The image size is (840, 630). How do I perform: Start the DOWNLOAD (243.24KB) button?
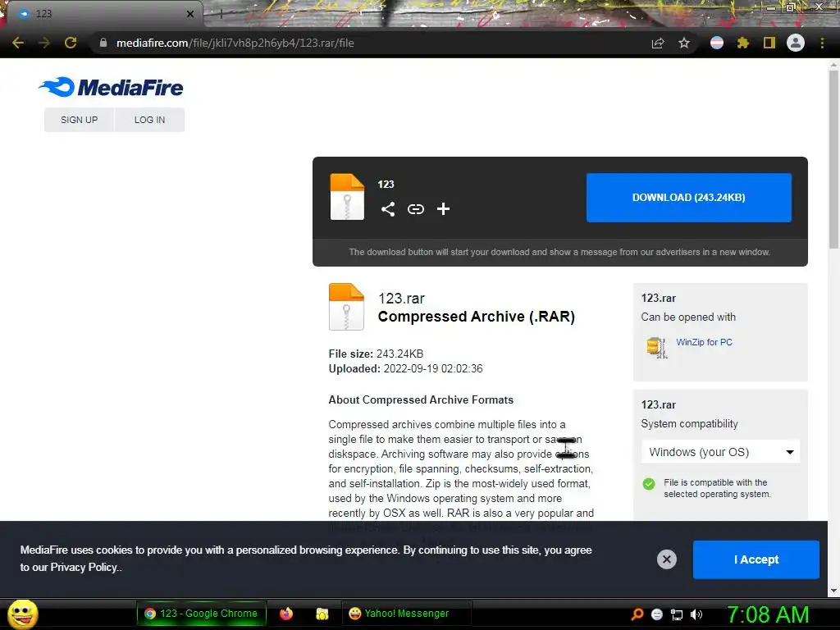coord(688,197)
